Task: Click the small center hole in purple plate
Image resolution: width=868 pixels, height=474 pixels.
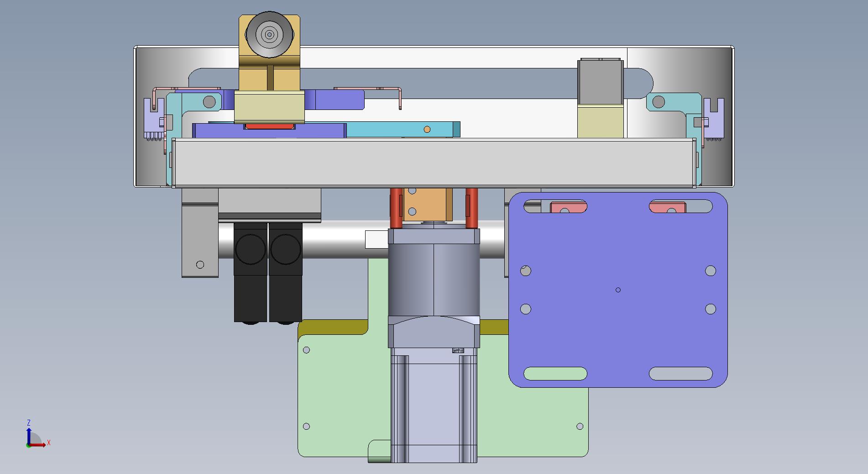Action: [x=618, y=290]
